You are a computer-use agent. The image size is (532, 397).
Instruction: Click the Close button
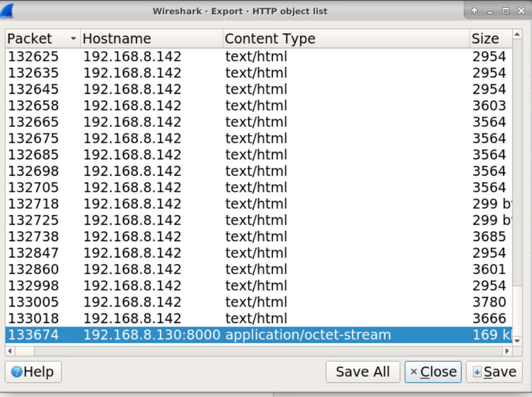(433, 372)
